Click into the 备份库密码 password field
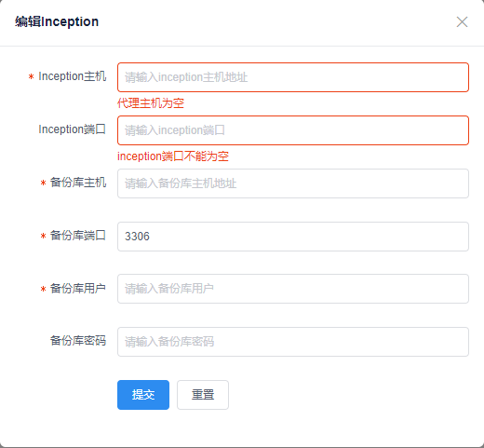484x448 pixels. [293, 342]
